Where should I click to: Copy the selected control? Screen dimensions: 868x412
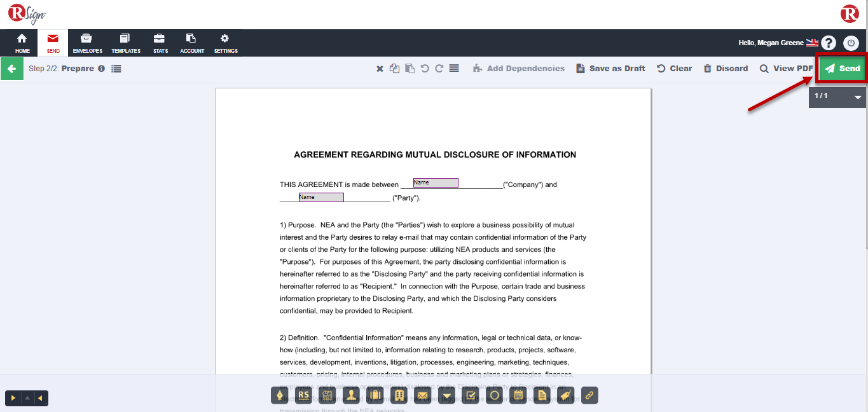pyautogui.click(x=394, y=69)
